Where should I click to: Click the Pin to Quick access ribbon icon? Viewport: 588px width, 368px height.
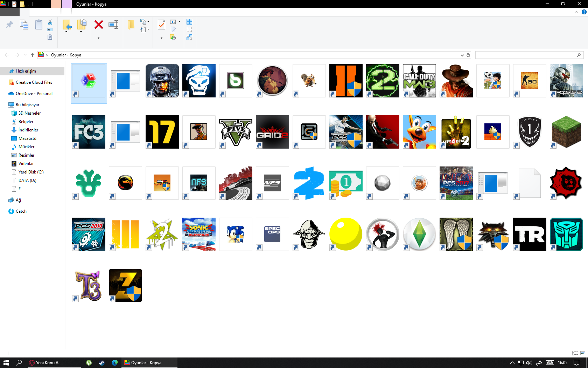click(9, 25)
